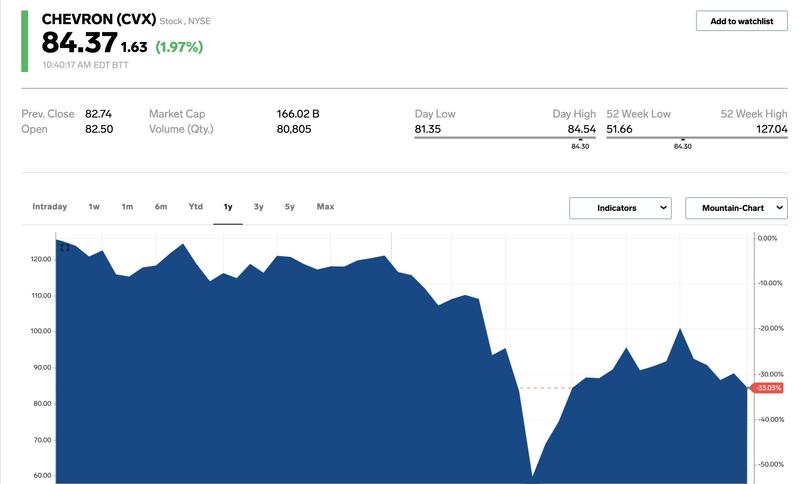Image resolution: width=800 pixels, height=484 pixels.
Task: Click the Day Low value 81.35
Action: 428,129
